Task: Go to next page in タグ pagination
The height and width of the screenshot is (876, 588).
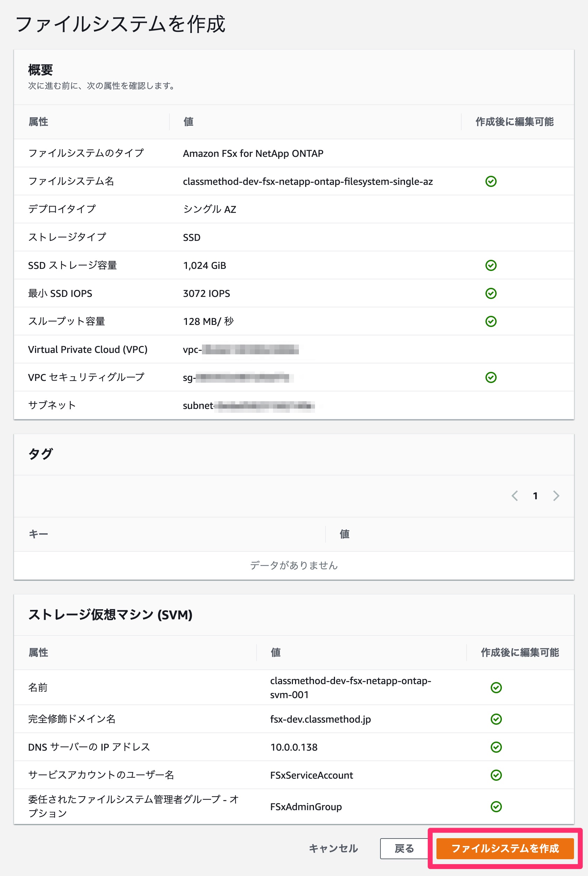Action: click(x=556, y=495)
